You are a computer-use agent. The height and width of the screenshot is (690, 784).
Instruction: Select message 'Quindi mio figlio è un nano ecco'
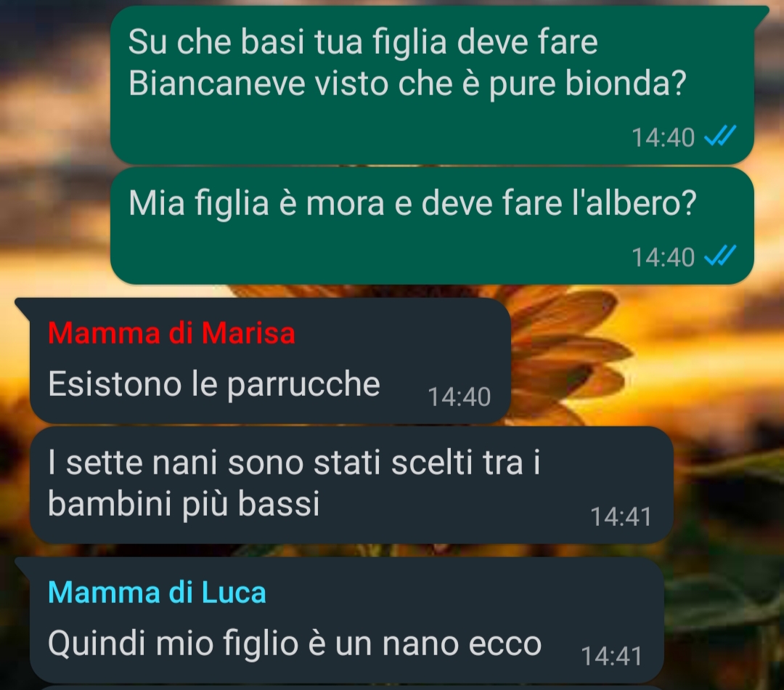coord(346,620)
